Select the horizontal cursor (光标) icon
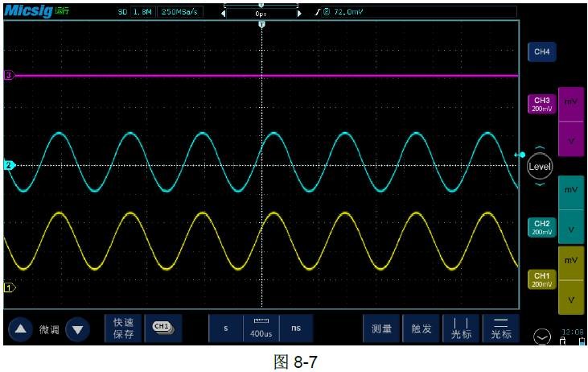The image size is (588, 372). coord(500,329)
